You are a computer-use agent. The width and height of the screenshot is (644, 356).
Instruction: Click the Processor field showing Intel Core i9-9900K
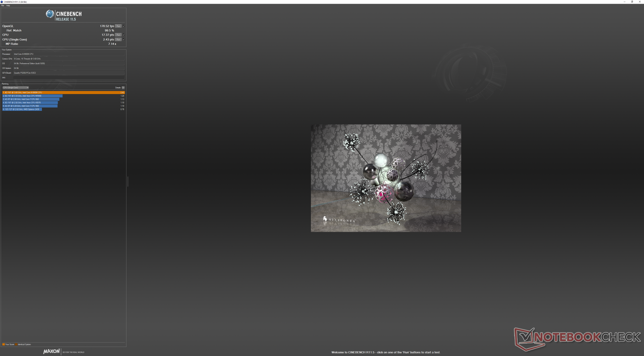[69, 54]
